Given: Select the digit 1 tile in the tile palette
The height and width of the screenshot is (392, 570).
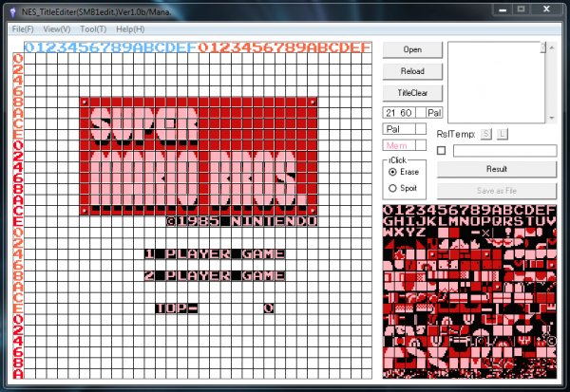Looking at the screenshot, I should pos(399,210).
